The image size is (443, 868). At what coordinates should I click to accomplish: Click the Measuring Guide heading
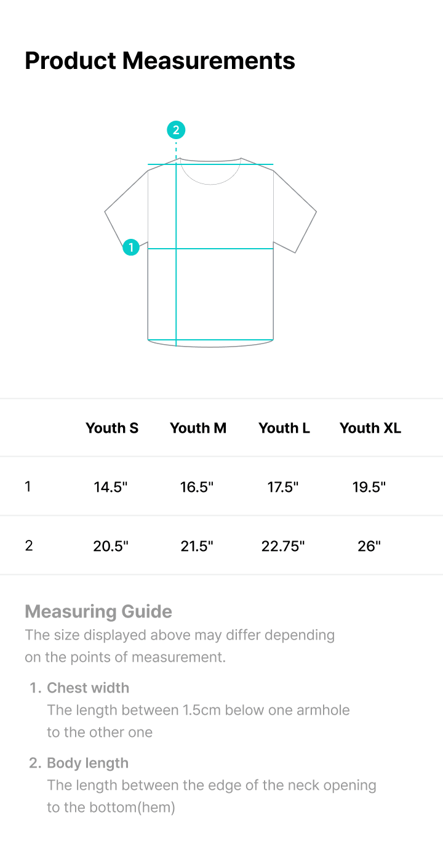[x=98, y=611]
